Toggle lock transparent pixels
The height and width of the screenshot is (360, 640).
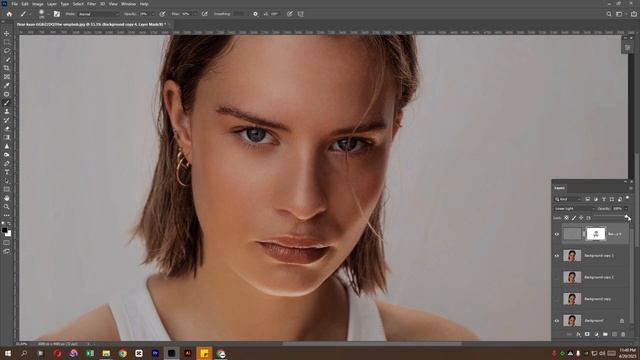pyautogui.click(x=567, y=218)
